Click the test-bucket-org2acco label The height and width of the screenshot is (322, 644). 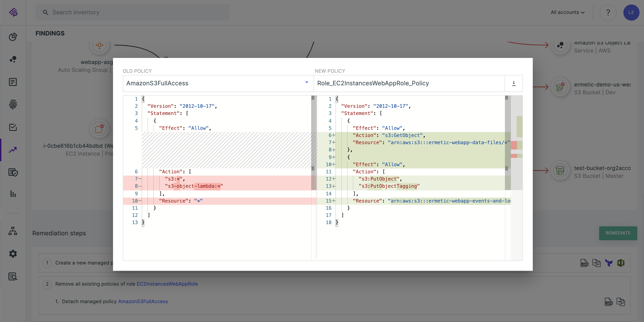coord(602,168)
